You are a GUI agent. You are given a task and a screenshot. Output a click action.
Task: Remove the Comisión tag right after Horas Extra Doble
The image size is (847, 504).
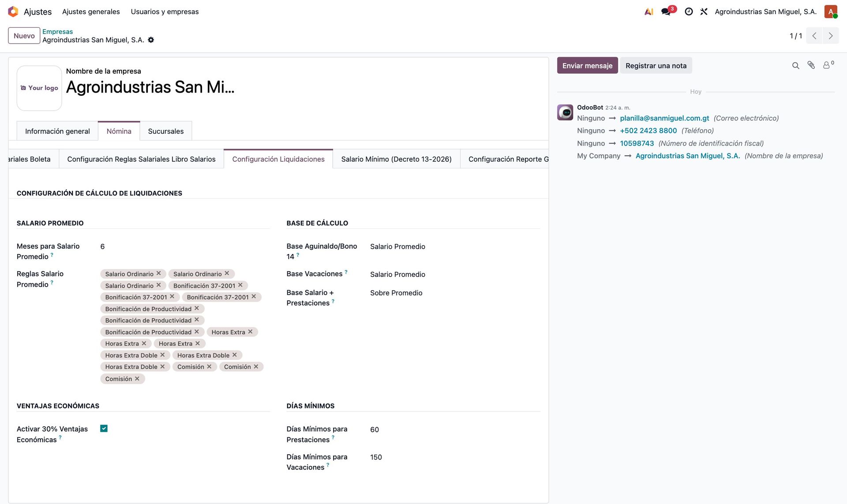click(x=209, y=366)
